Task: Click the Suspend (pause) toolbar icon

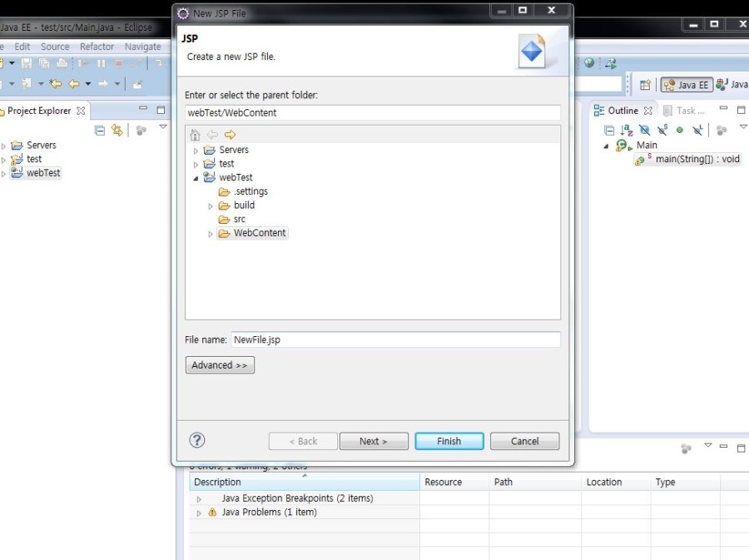Action: click(101, 63)
